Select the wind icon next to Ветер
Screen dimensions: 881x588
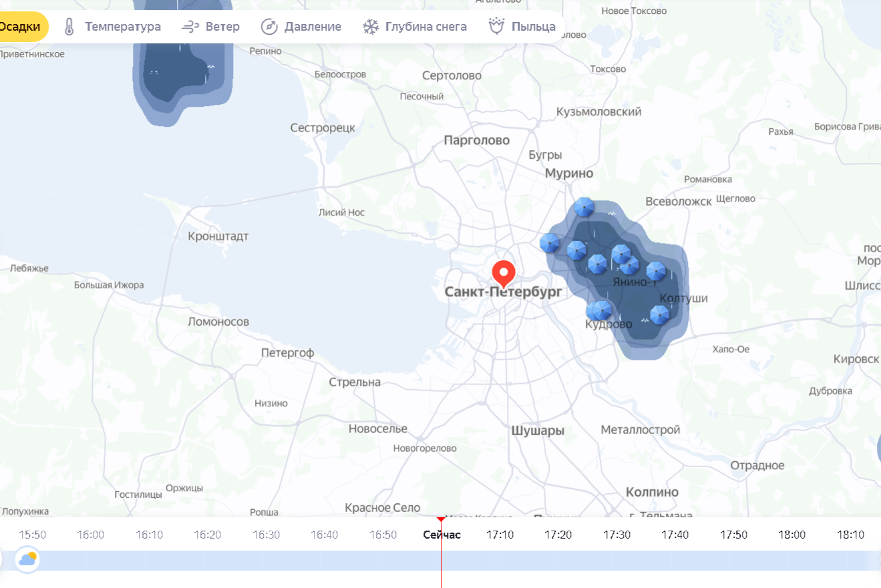(190, 27)
